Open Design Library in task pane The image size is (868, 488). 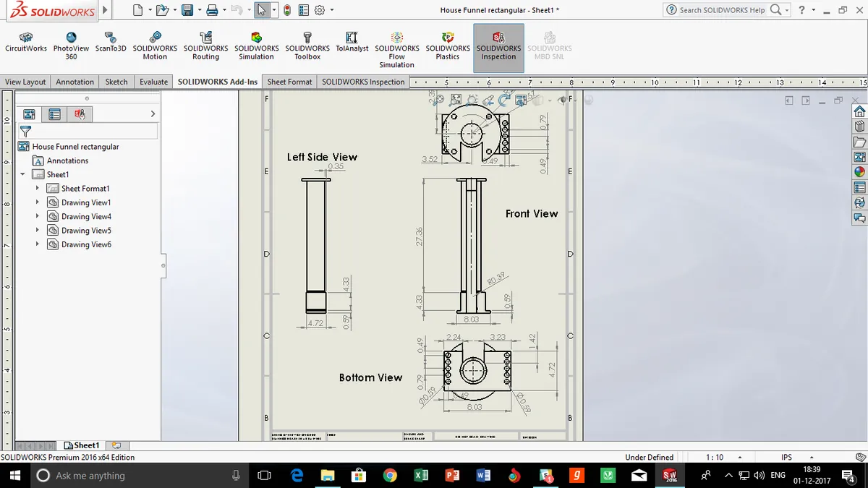pyautogui.click(x=859, y=127)
